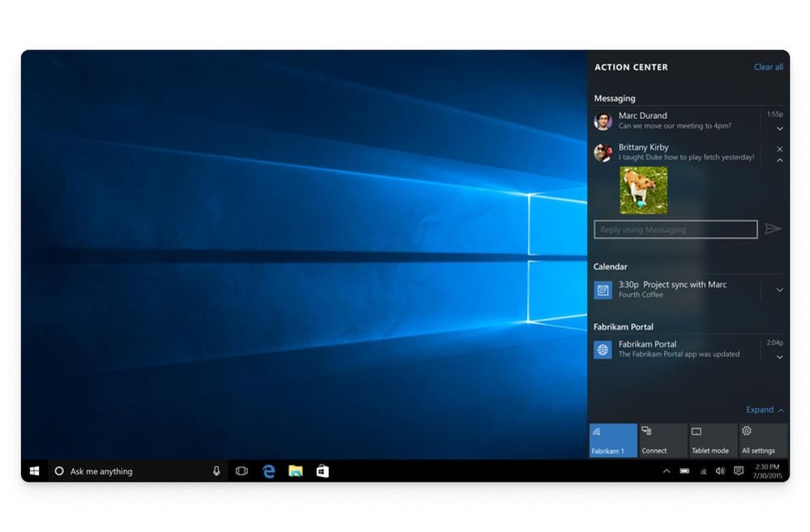Viewport: 810px width, 532px height.
Task: Click Clear all in Action Center
Action: [x=768, y=67]
